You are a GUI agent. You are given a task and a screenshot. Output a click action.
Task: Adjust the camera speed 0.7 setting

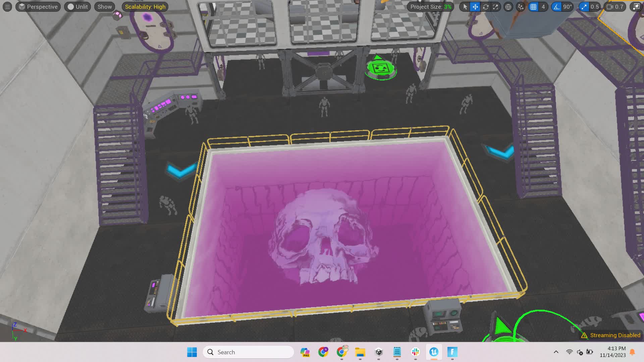point(615,7)
